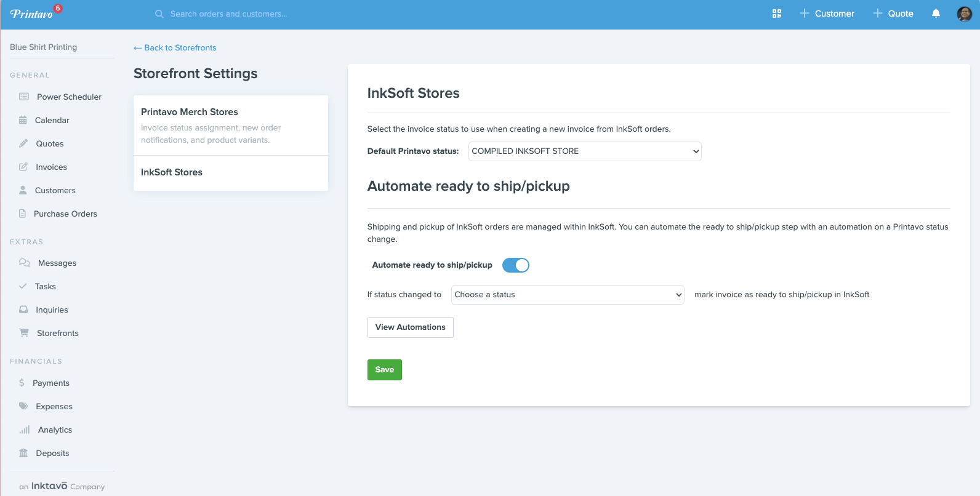Click the Tasks checkmark icon
This screenshot has height=496, width=980.
(23, 286)
